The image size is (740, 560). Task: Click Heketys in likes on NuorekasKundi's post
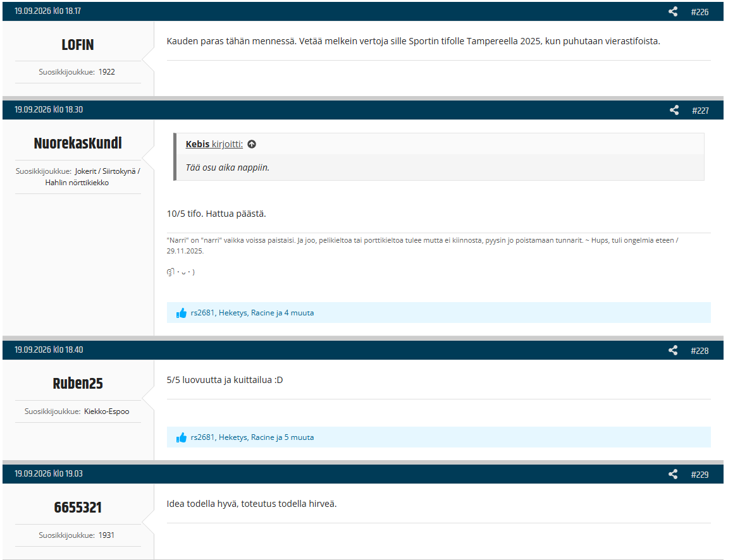pos(233,313)
